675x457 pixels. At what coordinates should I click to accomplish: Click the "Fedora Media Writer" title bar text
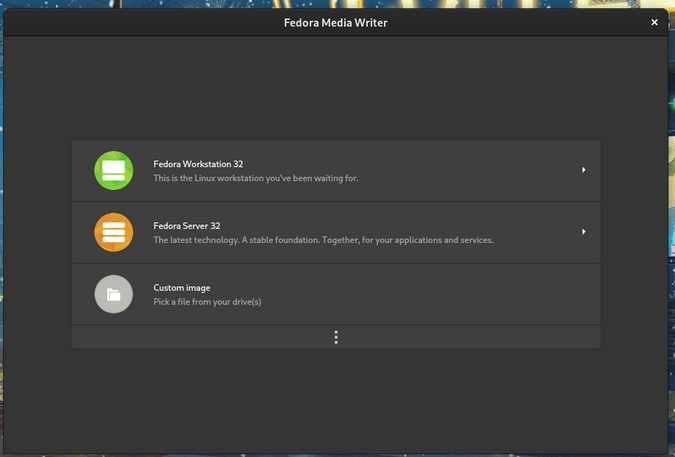[336, 22]
